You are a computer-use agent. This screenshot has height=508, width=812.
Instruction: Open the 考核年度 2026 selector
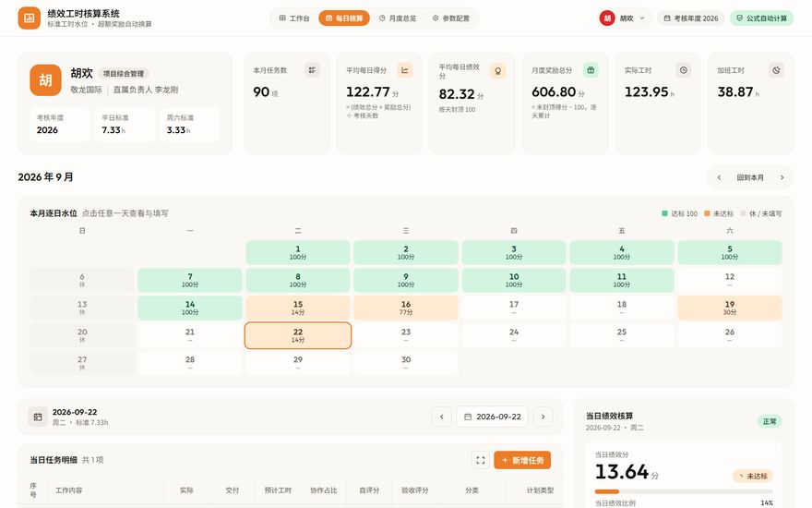point(691,18)
